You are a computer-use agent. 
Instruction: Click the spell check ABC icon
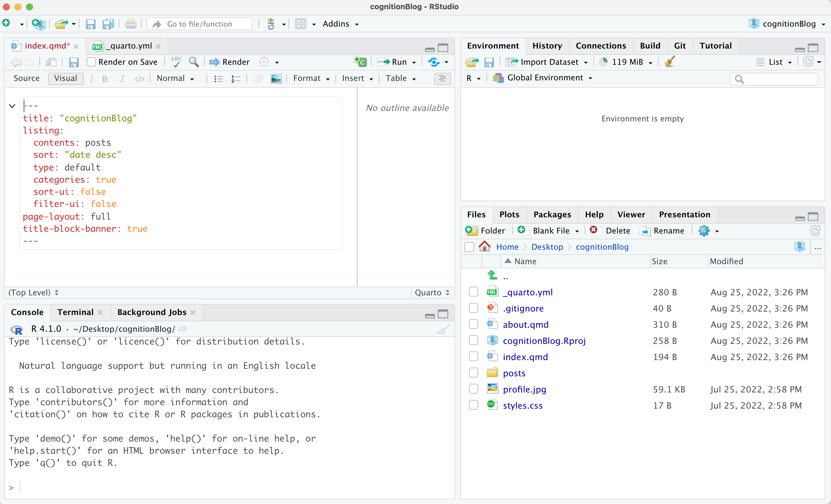[x=176, y=62]
